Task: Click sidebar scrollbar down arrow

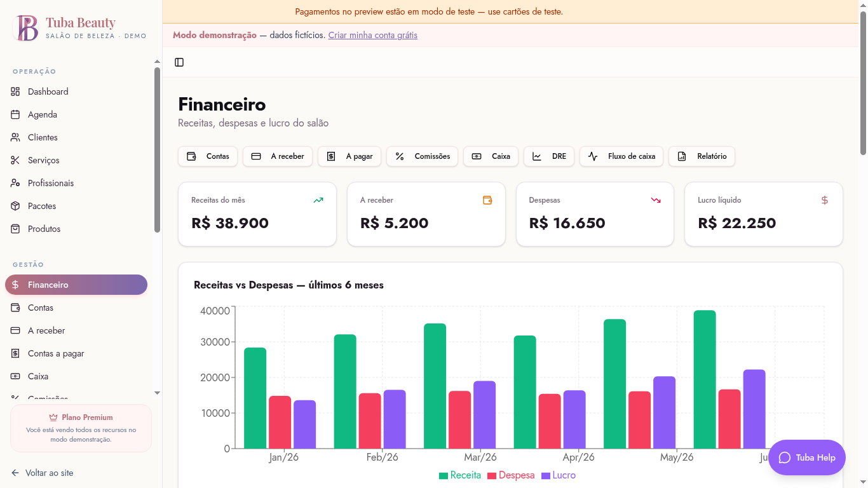Action: [158, 393]
